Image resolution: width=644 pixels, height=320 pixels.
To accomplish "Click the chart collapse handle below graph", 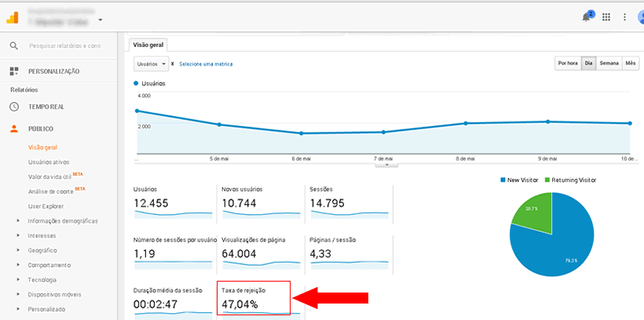I will [386, 165].
